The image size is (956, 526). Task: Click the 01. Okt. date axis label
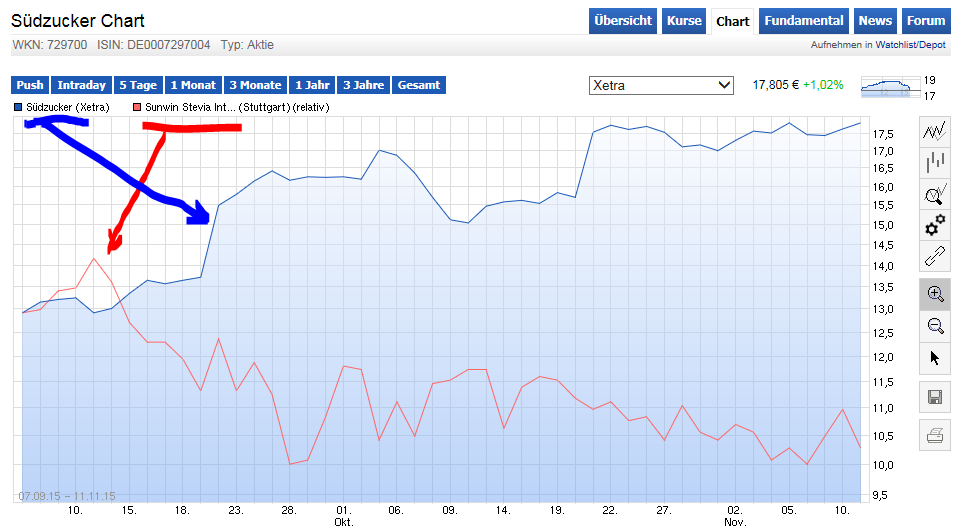(344, 516)
